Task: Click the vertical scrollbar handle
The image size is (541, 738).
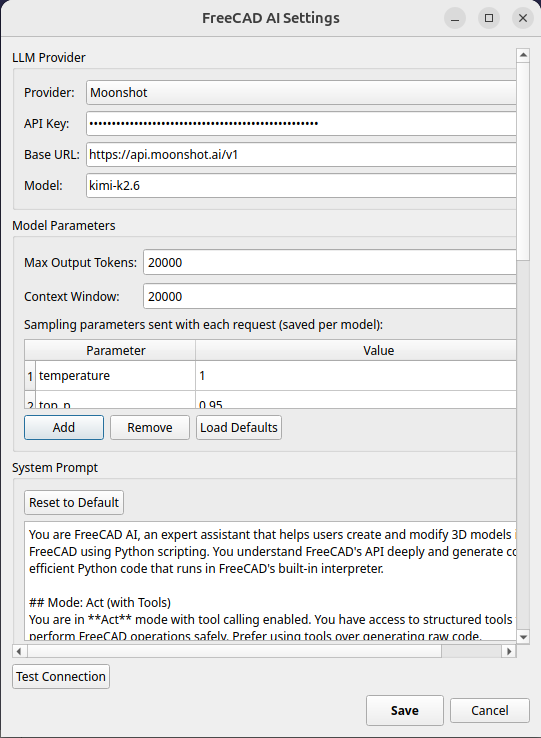Action: pyautogui.click(x=523, y=161)
